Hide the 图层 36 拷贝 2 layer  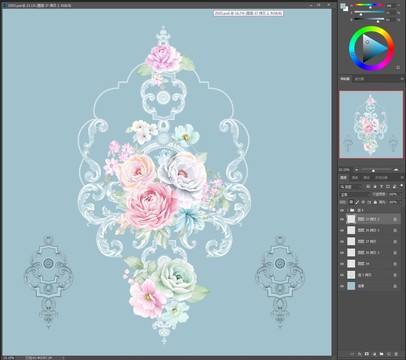click(342, 253)
